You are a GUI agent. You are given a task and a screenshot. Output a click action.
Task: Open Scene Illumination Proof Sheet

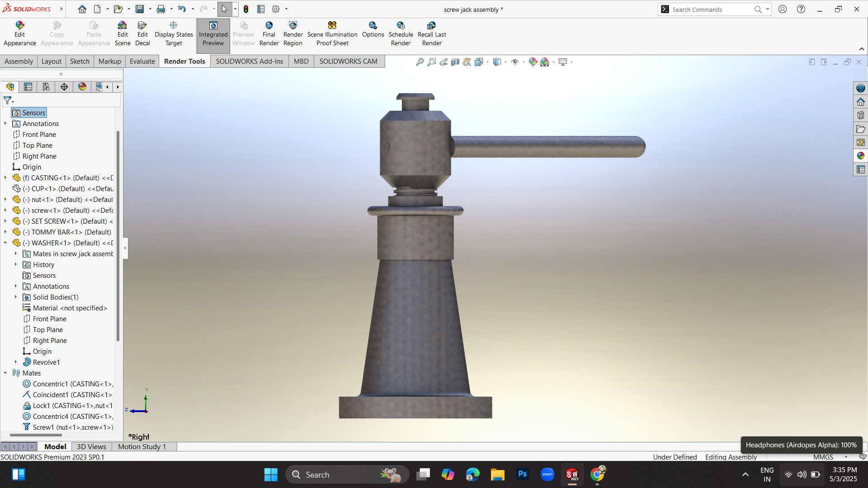point(332,34)
